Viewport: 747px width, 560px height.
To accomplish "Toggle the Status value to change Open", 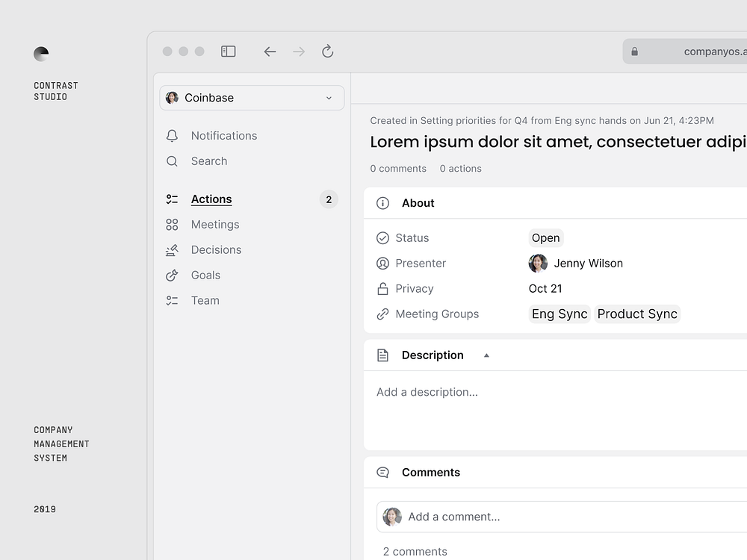I will point(545,237).
